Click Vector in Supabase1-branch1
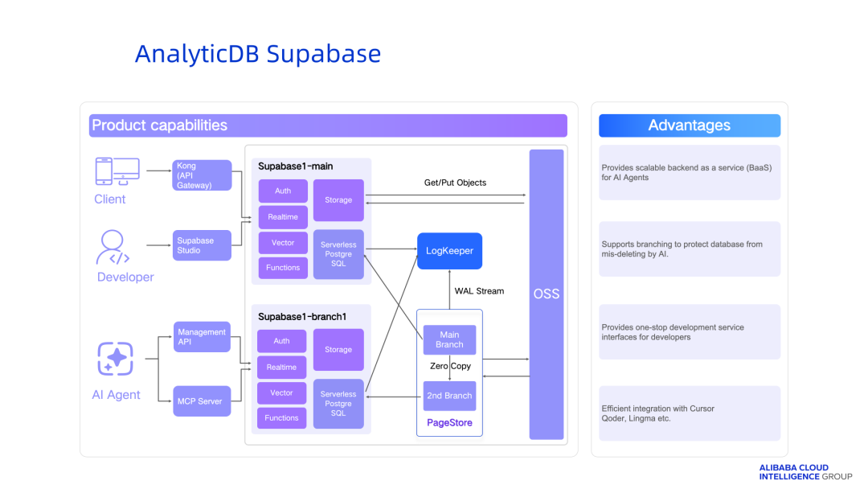 [x=282, y=392]
